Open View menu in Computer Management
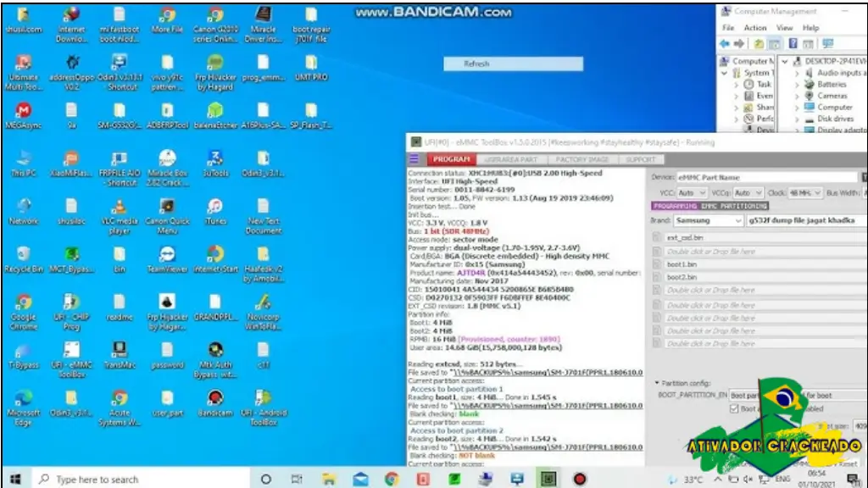Viewport: 868px width, 488px height. pyautogui.click(x=784, y=28)
